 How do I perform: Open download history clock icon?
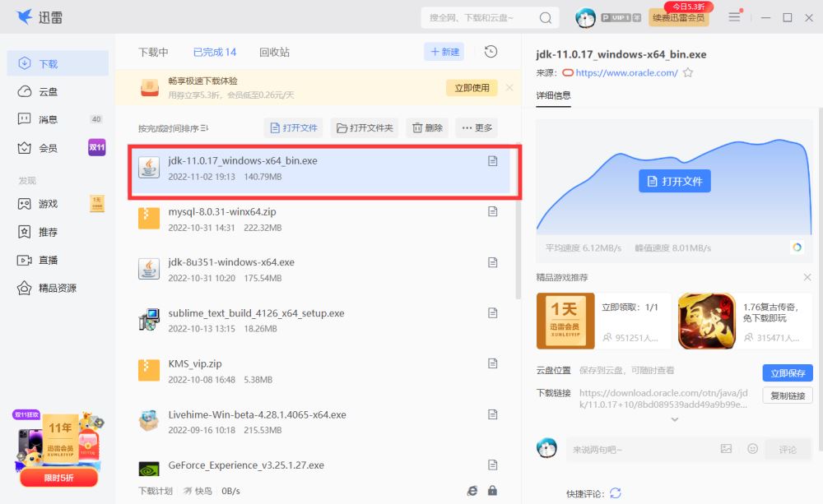point(491,52)
